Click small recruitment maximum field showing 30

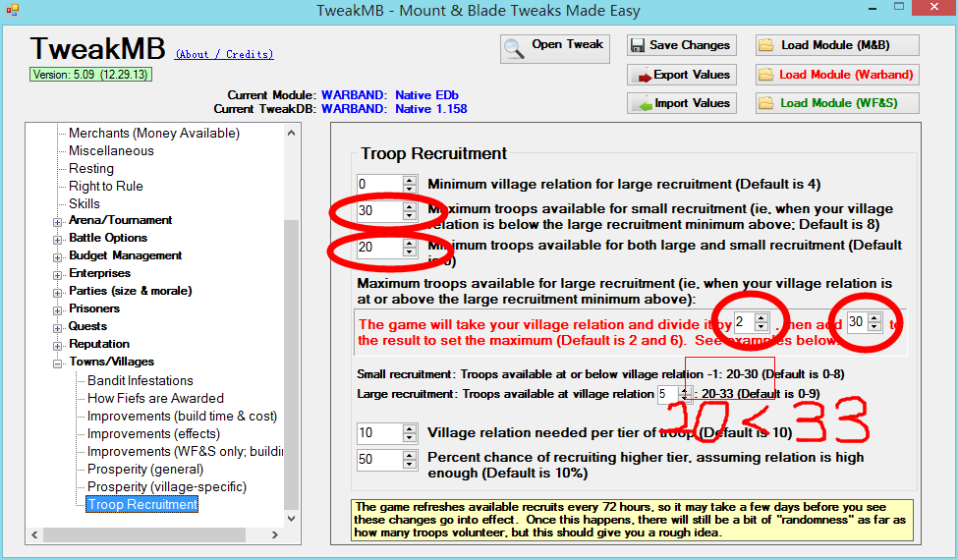click(380, 211)
